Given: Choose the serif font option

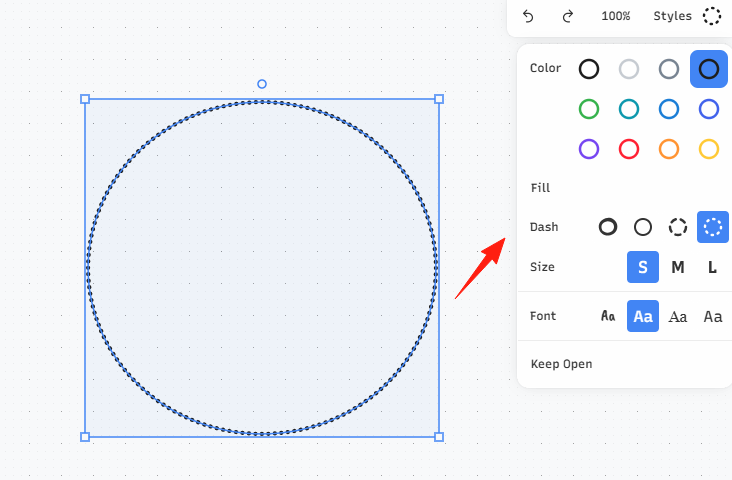Looking at the screenshot, I should tap(678, 316).
